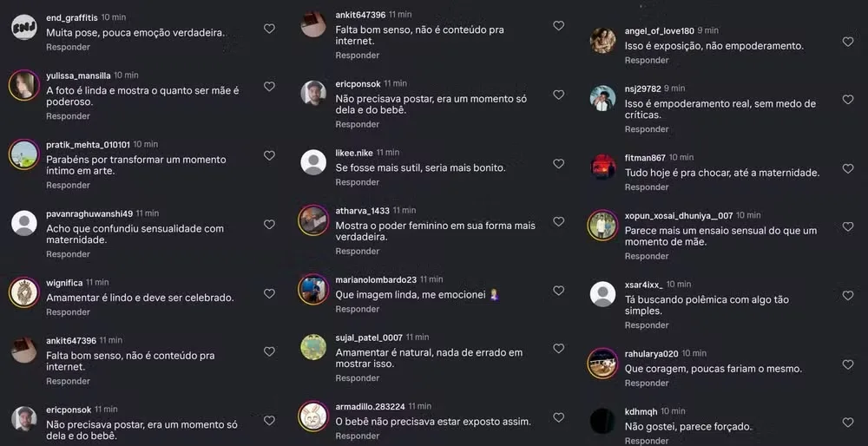Like likee.nike comment heart icon
Screen dimensions: 868x446
pyautogui.click(x=558, y=164)
